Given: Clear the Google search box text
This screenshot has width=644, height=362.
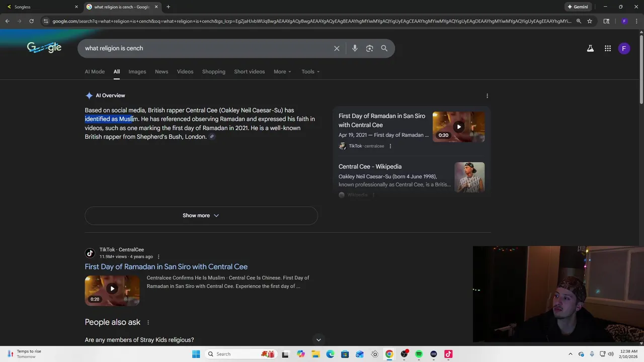Looking at the screenshot, I should [337, 48].
